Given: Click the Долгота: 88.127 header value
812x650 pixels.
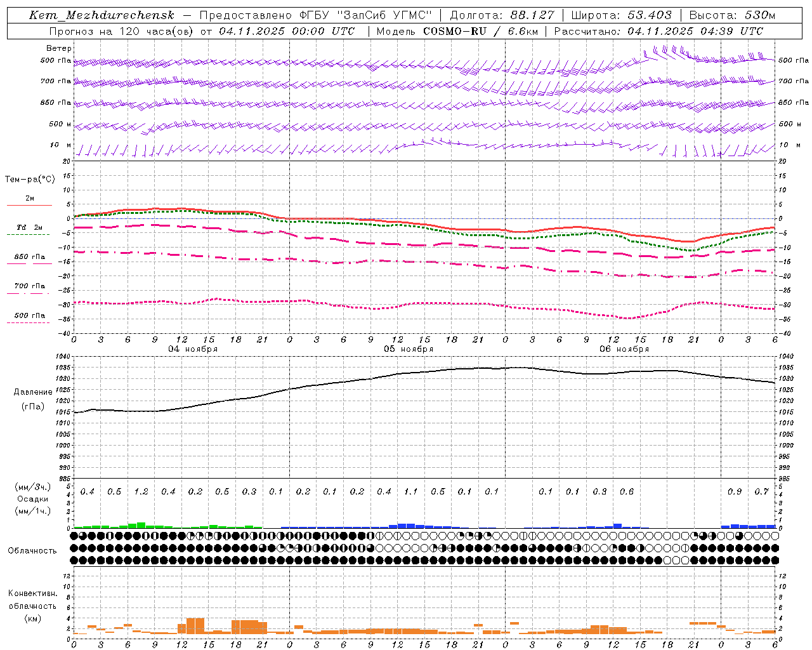Looking at the screenshot, I should tap(502, 15).
